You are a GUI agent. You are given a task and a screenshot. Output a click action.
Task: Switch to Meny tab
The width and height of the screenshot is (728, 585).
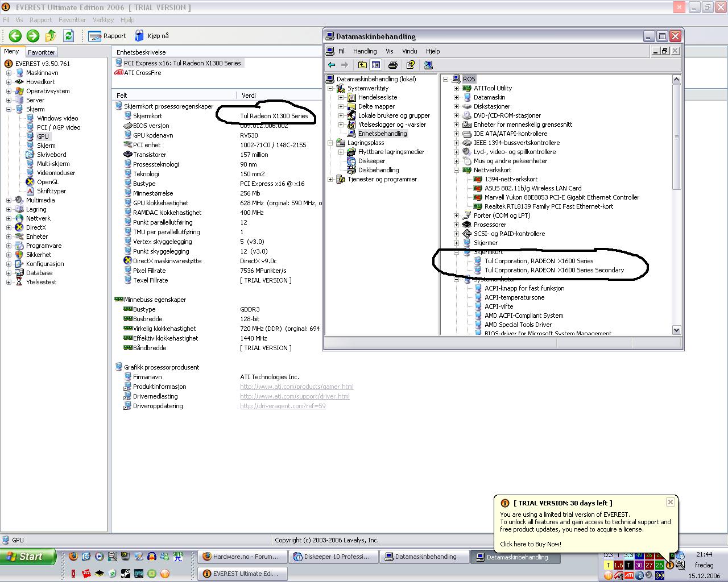(x=11, y=51)
